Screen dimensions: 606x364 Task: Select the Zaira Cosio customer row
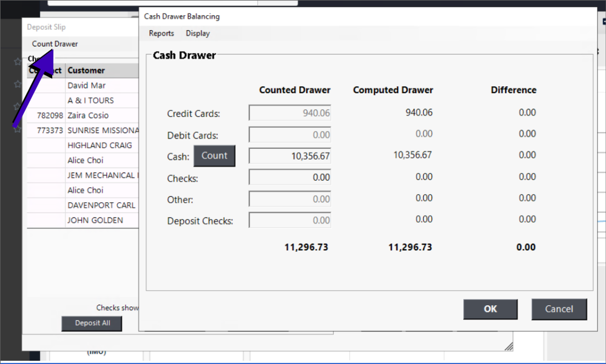coord(88,115)
